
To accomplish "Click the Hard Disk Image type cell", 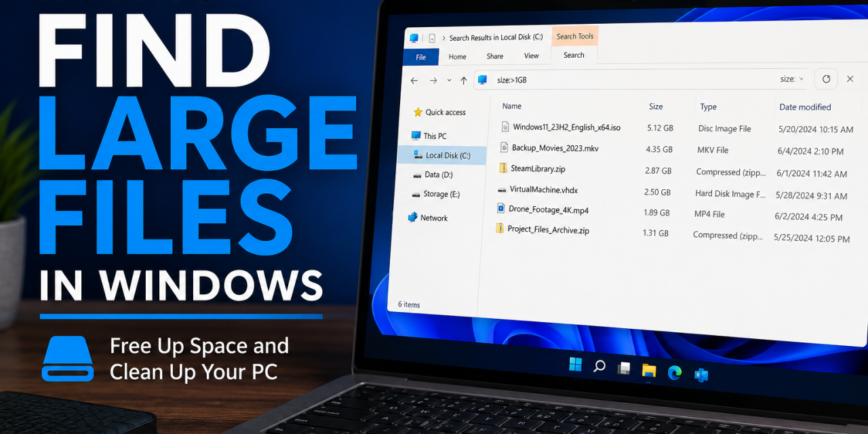I will click(x=730, y=194).
